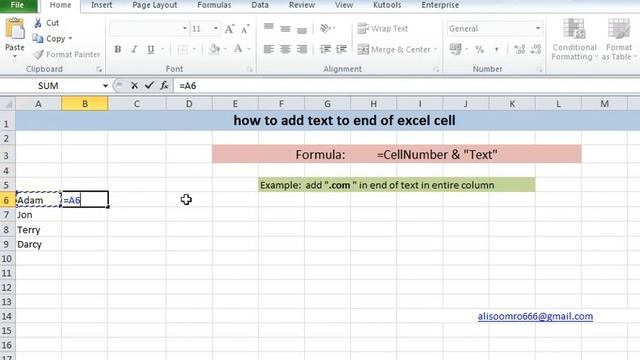Click the Paste clipboard icon

15,29
